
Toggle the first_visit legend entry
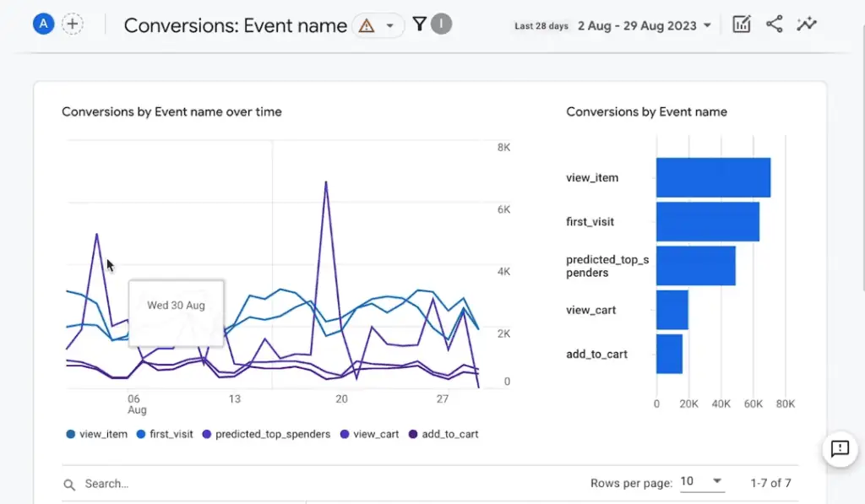coord(165,433)
